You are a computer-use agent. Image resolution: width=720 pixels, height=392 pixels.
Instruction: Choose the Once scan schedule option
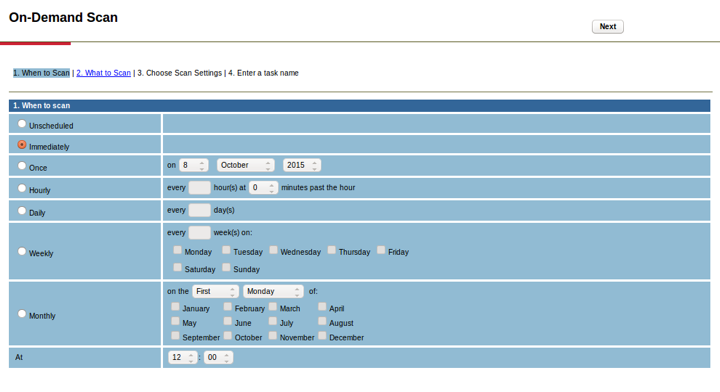(x=22, y=166)
